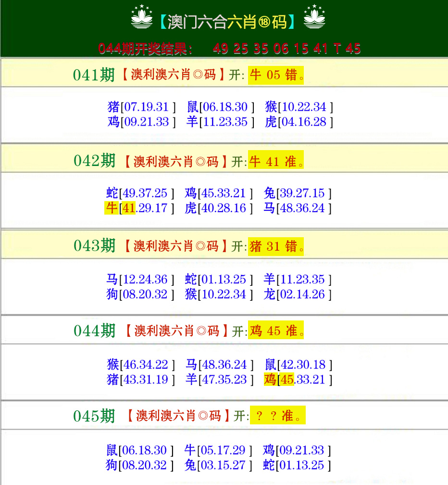
Task: Select 兔[39.27.15] in period 042
Action: (298, 193)
